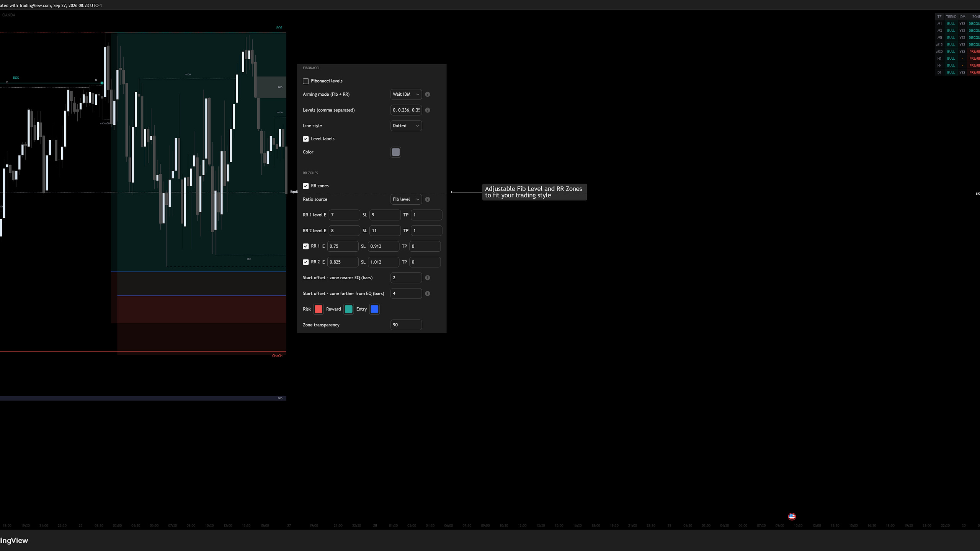
Task: Click info icon for zone farther from EQ
Action: point(428,293)
